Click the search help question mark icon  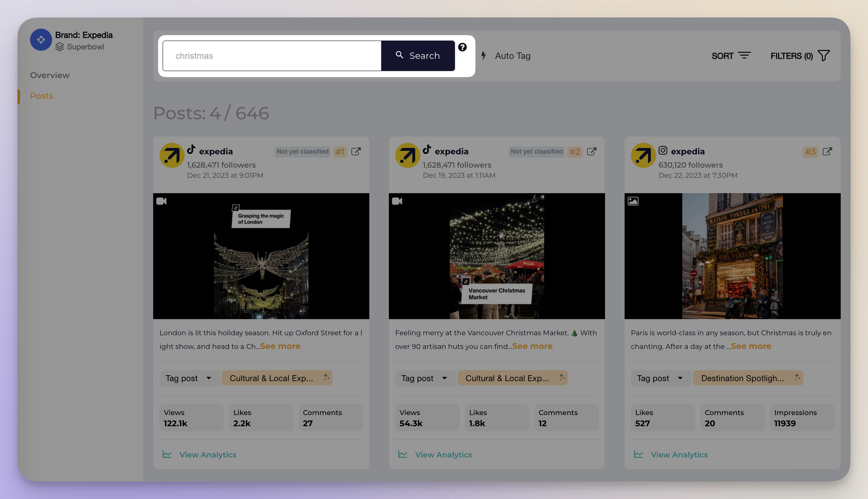tap(462, 47)
